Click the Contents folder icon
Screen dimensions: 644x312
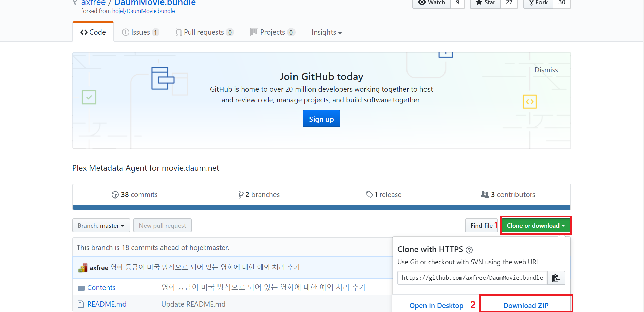[81, 288]
